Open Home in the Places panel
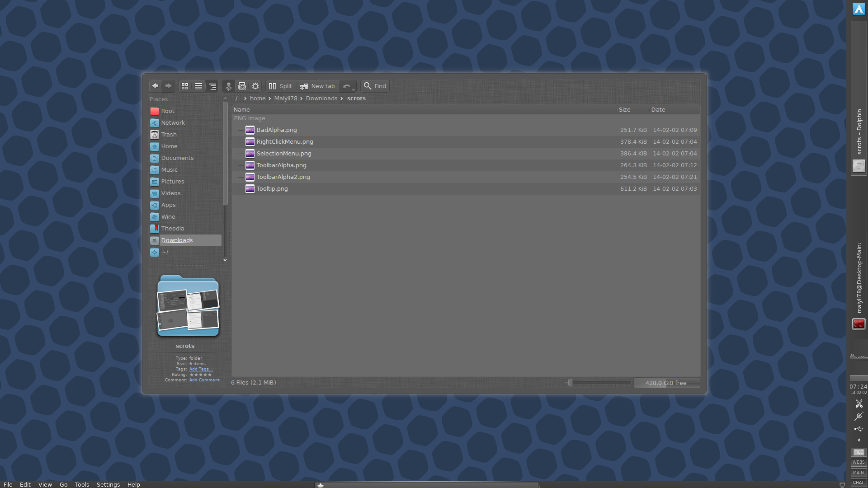Image resolution: width=868 pixels, height=488 pixels. [185, 146]
